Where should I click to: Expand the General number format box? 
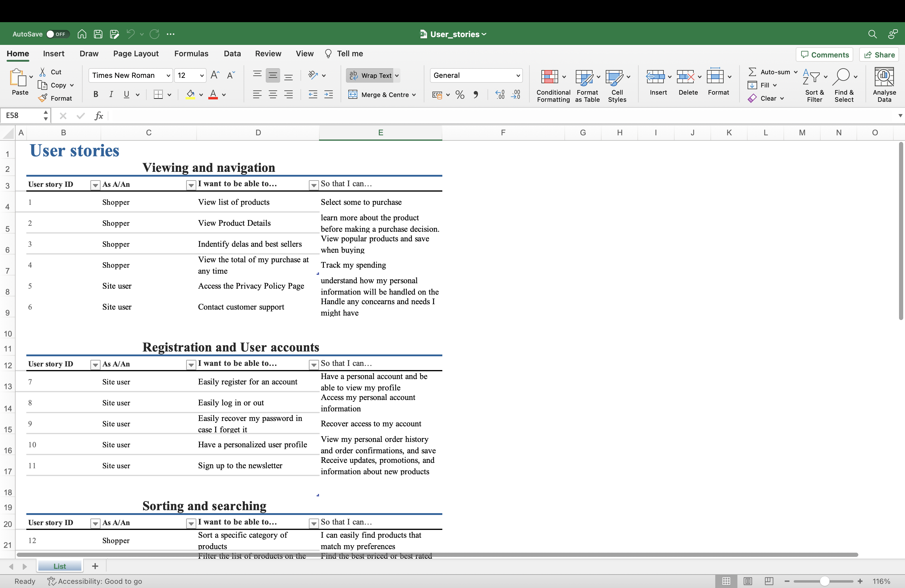click(517, 75)
